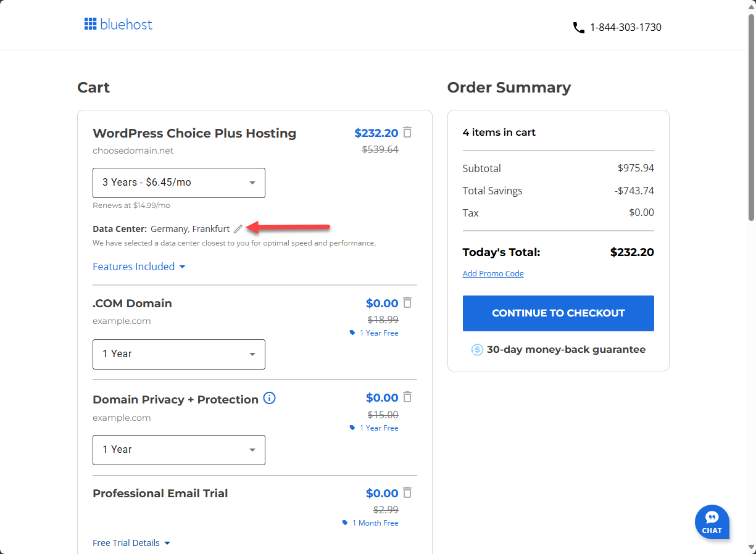Click the phone icon in the header
The image size is (756, 554).
[578, 27]
